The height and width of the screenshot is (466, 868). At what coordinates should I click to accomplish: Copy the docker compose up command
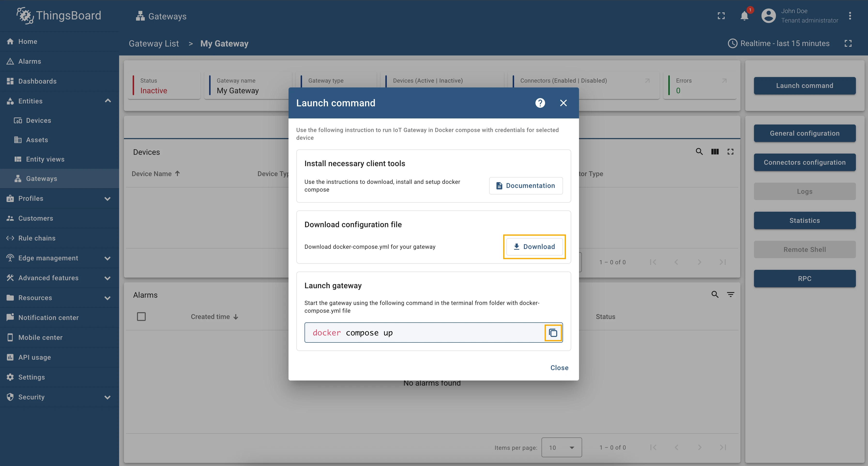click(553, 333)
